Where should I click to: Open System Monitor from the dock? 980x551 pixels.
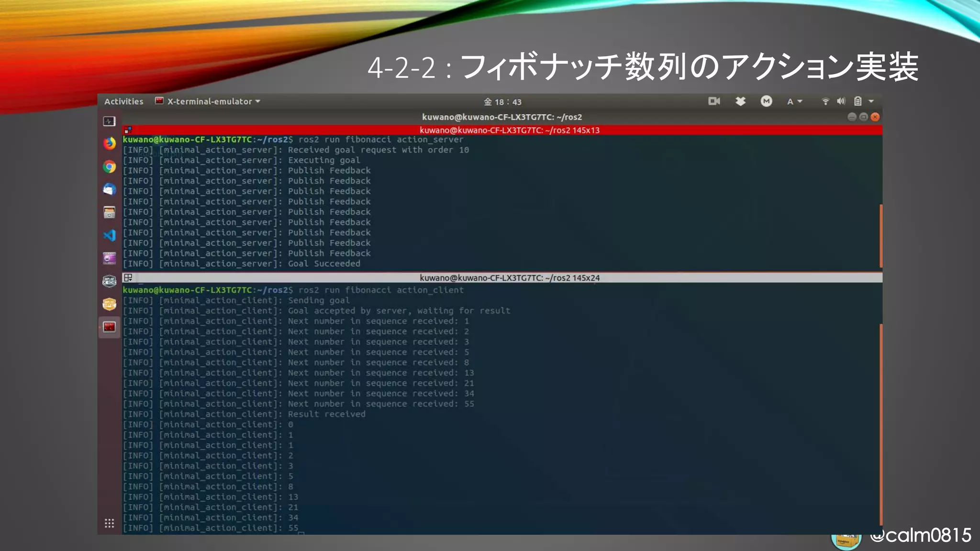tap(109, 121)
